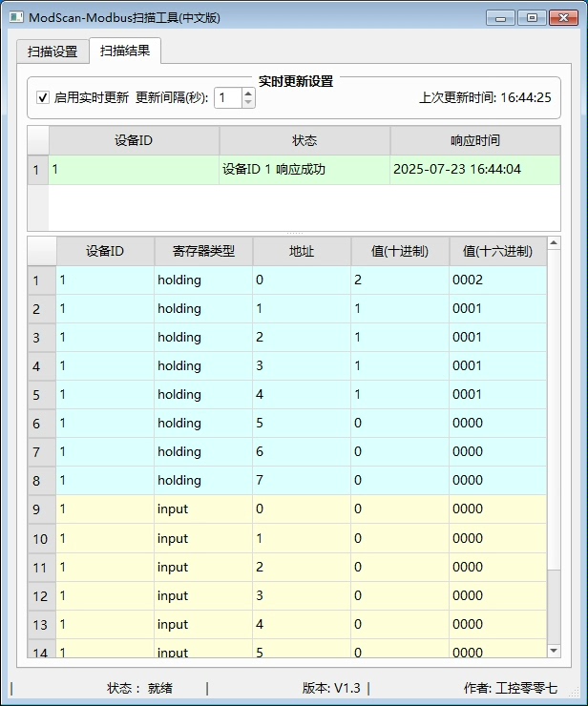
Task: Decrease update interval with down arrow
Action: click(248, 103)
